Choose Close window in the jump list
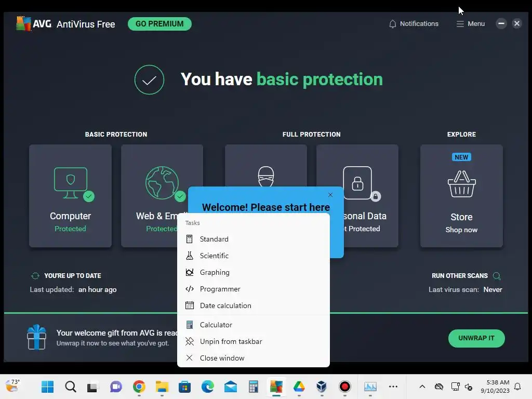This screenshot has width=532, height=399. click(254, 358)
